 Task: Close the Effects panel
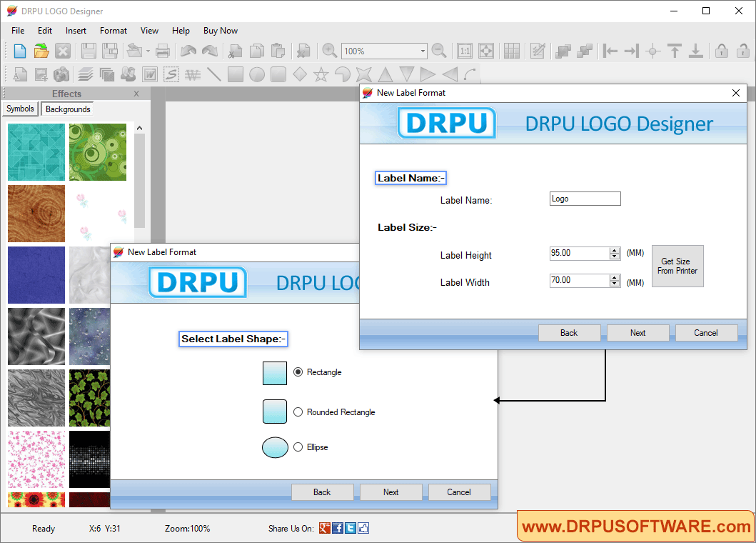coord(136,94)
